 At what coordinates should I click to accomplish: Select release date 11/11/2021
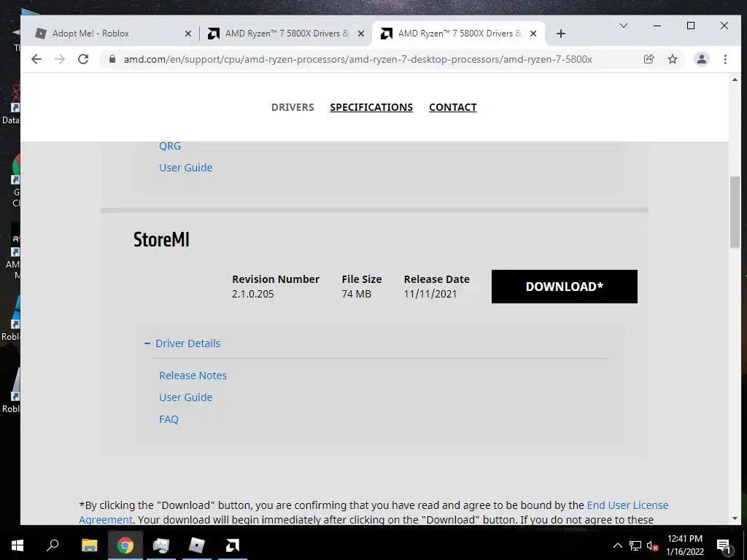430,294
